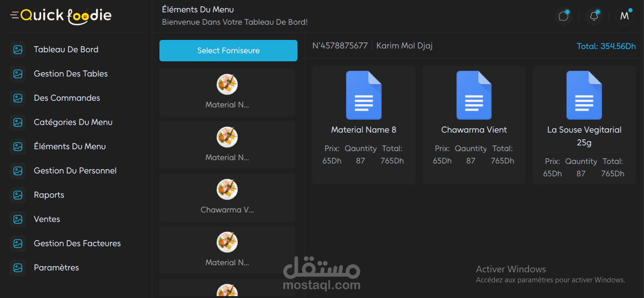Click the Gestion Du Personnel sidebar icon

point(18,171)
